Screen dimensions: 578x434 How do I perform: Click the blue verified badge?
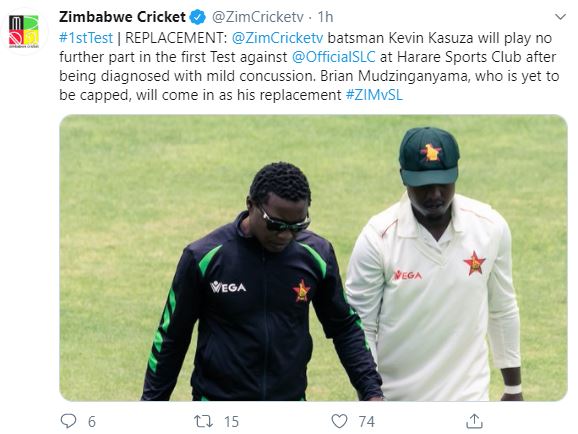pyautogui.click(x=198, y=17)
